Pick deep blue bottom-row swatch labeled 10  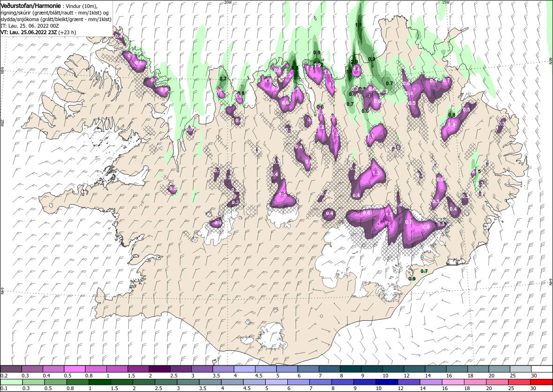(387, 382)
